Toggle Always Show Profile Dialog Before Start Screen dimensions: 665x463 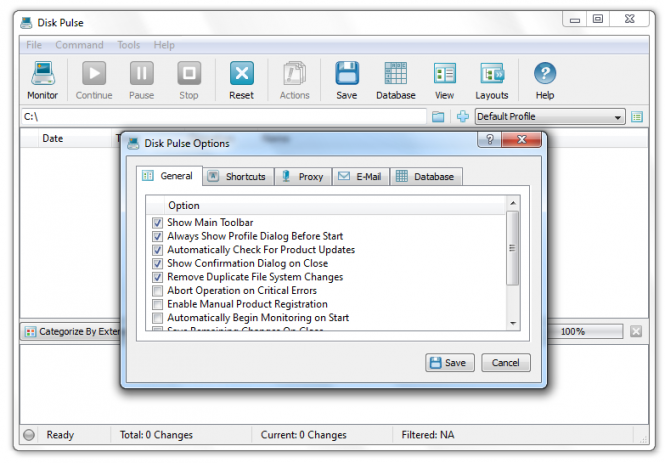[157, 236]
